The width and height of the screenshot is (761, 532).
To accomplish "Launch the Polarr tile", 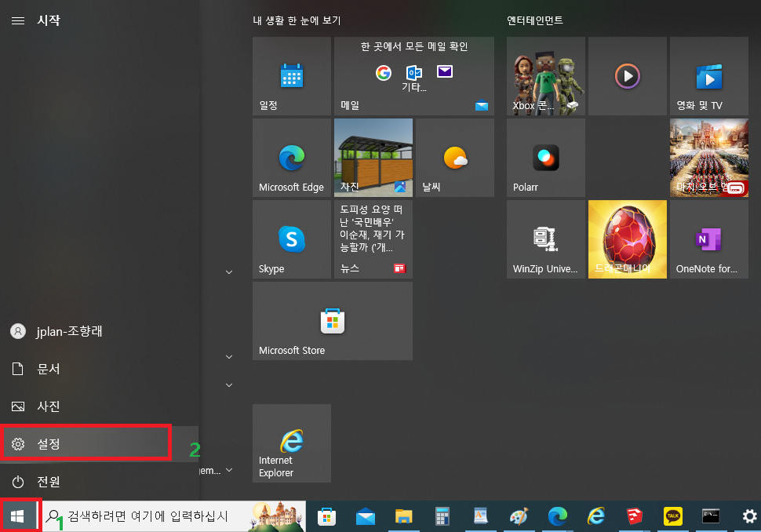I will [x=546, y=158].
